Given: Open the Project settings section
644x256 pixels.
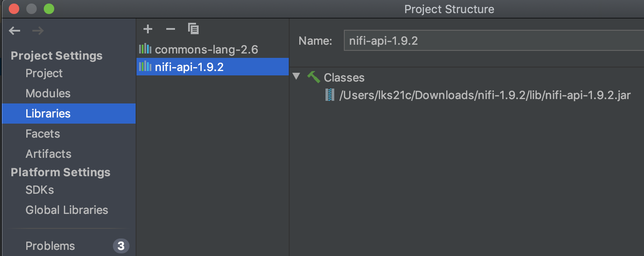Looking at the screenshot, I should [x=44, y=73].
